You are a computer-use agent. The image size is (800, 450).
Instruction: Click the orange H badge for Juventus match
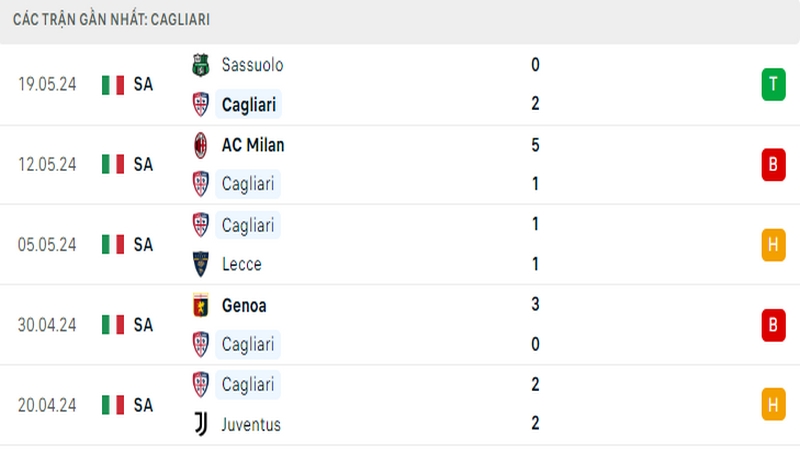point(773,405)
